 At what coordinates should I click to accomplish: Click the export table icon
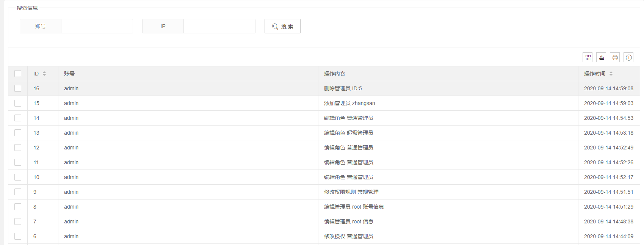(x=601, y=58)
